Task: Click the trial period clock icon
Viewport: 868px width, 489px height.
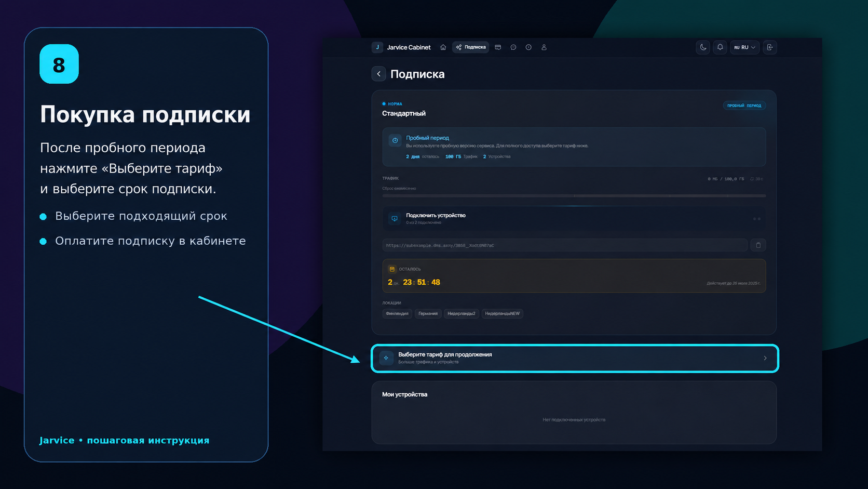Action: [x=395, y=140]
